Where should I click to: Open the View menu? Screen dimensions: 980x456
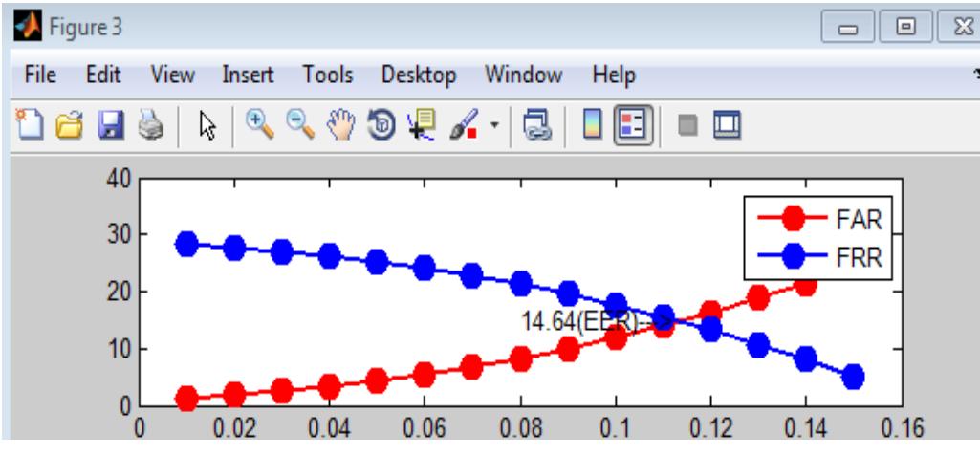pos(172,76)
